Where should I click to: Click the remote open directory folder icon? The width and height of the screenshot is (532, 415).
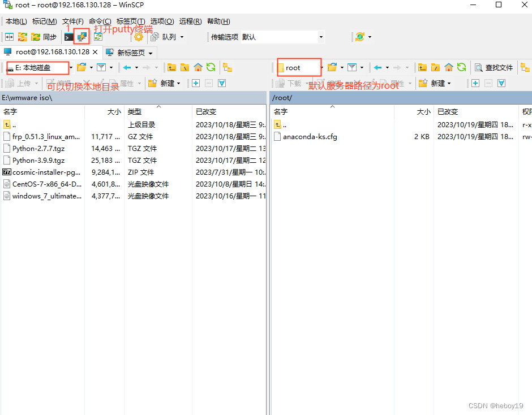pos(332,67)
